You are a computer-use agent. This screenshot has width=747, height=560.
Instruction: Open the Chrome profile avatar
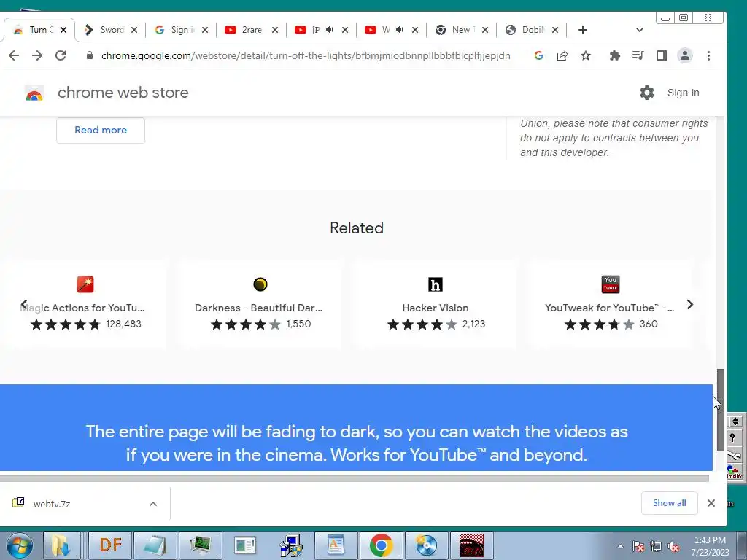point(684,55)
